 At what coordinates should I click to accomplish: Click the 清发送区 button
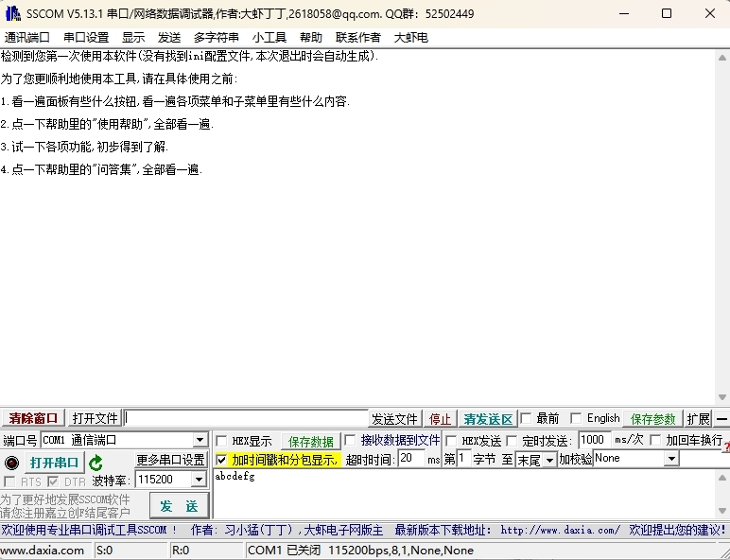click(x=488, y=419)
